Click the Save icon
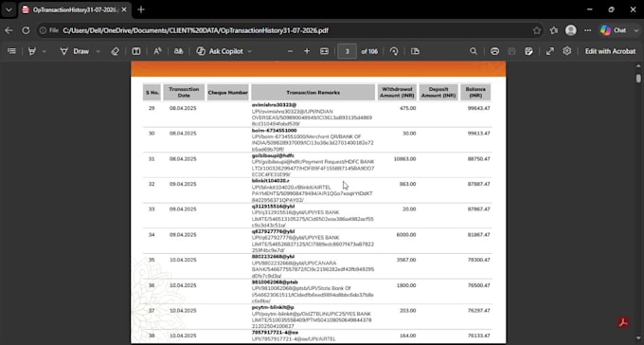Viewport: 644px width, 345px height. 511,51
